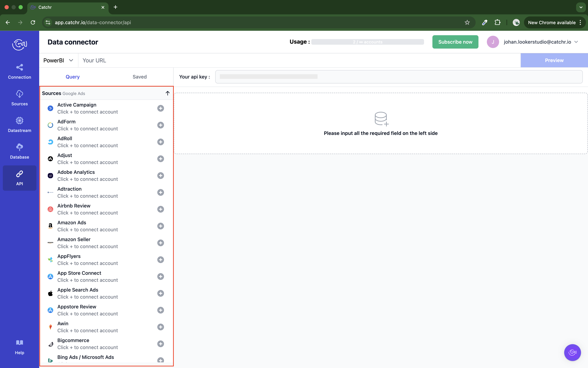
Task: Select the AdForm source row
Action: coord(106,125)
